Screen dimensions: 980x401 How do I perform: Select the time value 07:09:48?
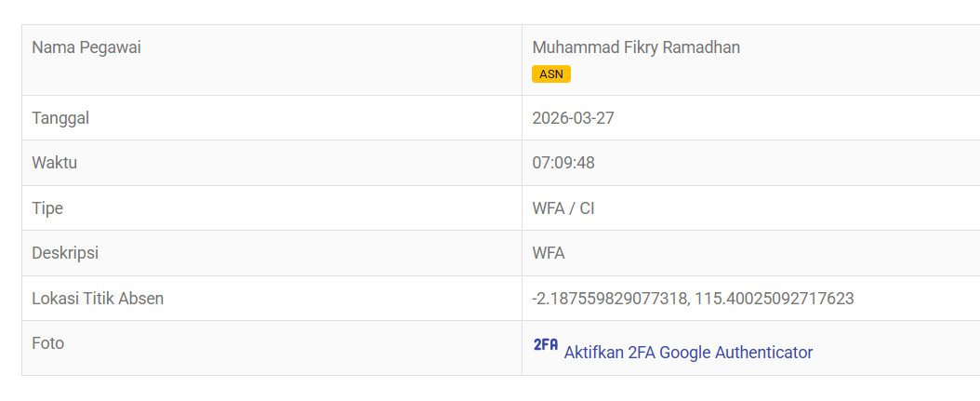coord(563,163)
